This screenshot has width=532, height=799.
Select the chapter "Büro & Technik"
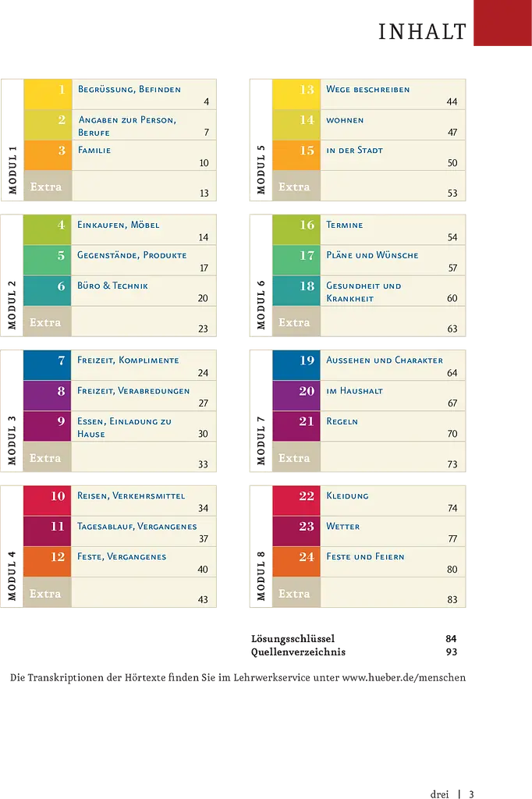[x=112, y=286]
